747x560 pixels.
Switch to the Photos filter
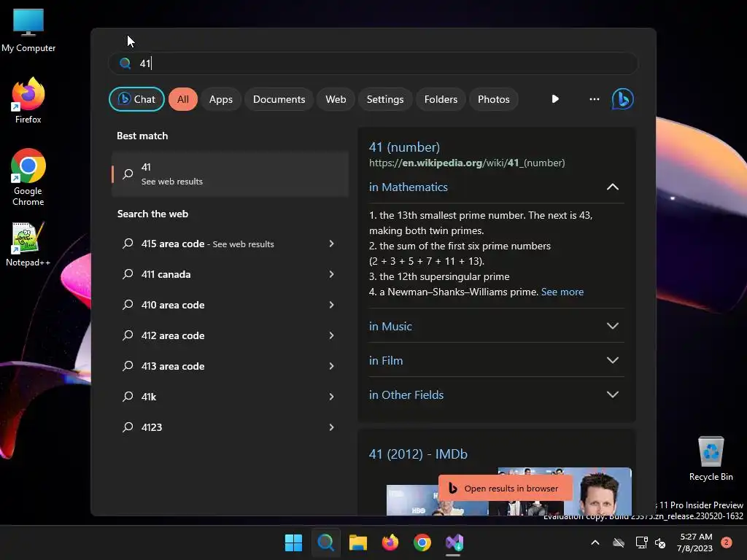(494, 99)
